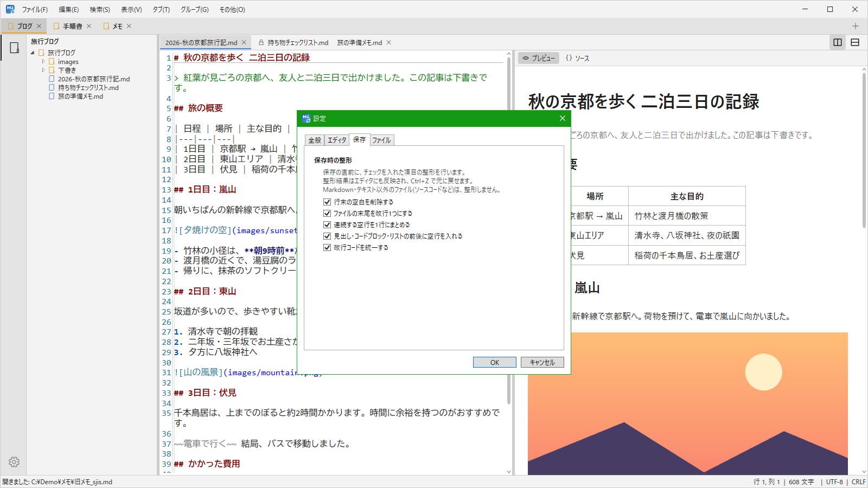Open 2026-秋の京都旅行記.md in the file tree
868x488 pixels.
point(94,79)
